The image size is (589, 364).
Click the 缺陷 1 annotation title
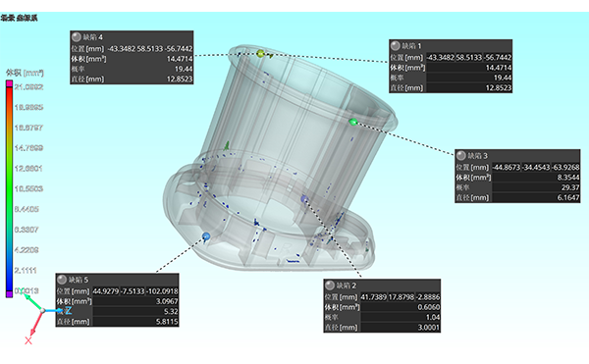click(411, 46)
